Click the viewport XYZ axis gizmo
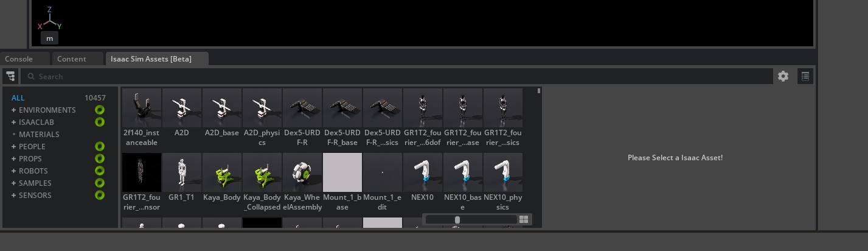The image size is (868, 251). [x=49, y=19]
